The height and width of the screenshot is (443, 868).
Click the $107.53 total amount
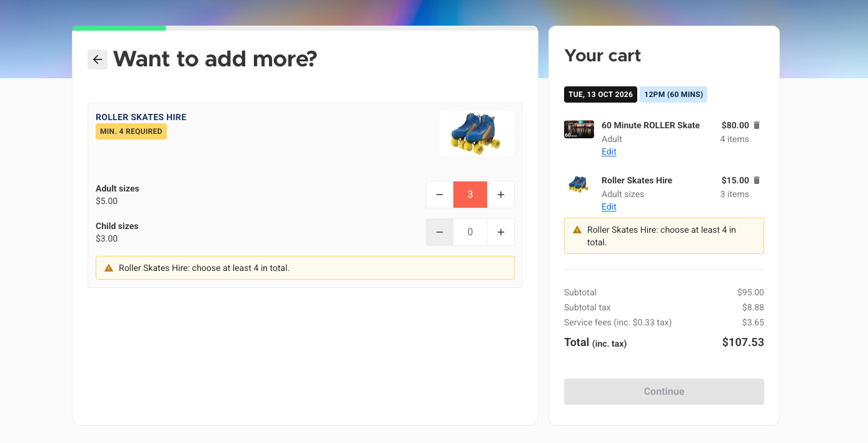[743, 342]
